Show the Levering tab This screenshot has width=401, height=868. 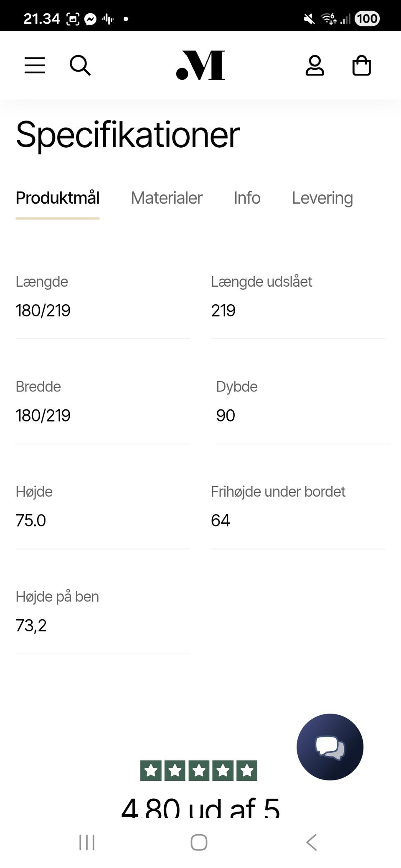[322, 198]
